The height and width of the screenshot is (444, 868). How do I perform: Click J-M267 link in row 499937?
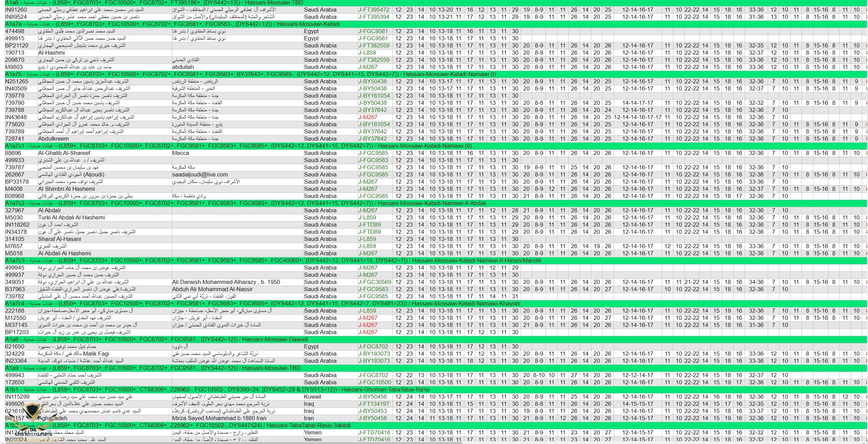click(x=368, y=275)
